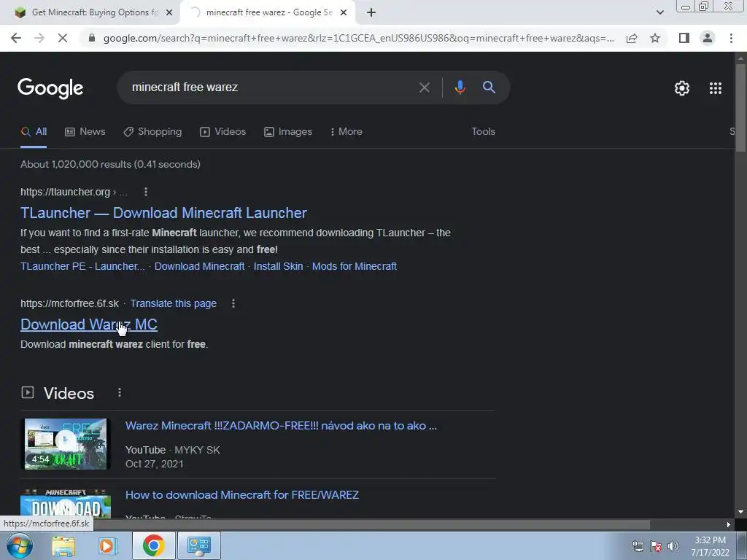Open the taskbar clock and date

click(711, 546)
